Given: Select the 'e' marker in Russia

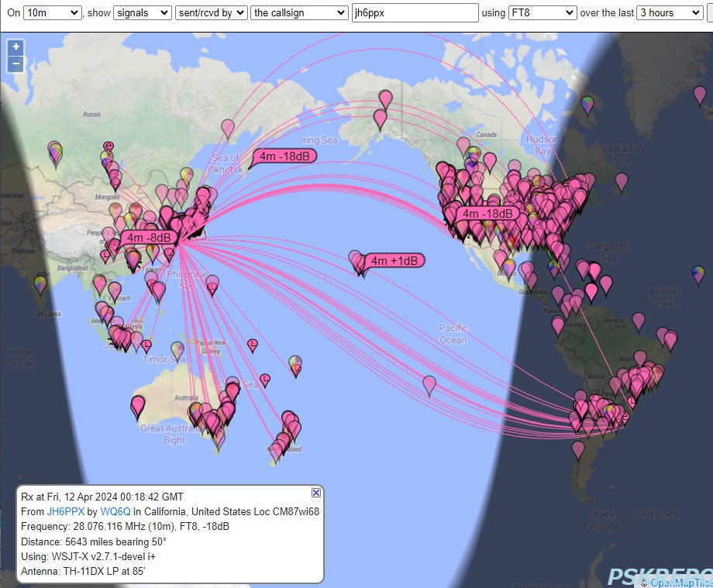Looking at the screenshot, I should point(108,146).
